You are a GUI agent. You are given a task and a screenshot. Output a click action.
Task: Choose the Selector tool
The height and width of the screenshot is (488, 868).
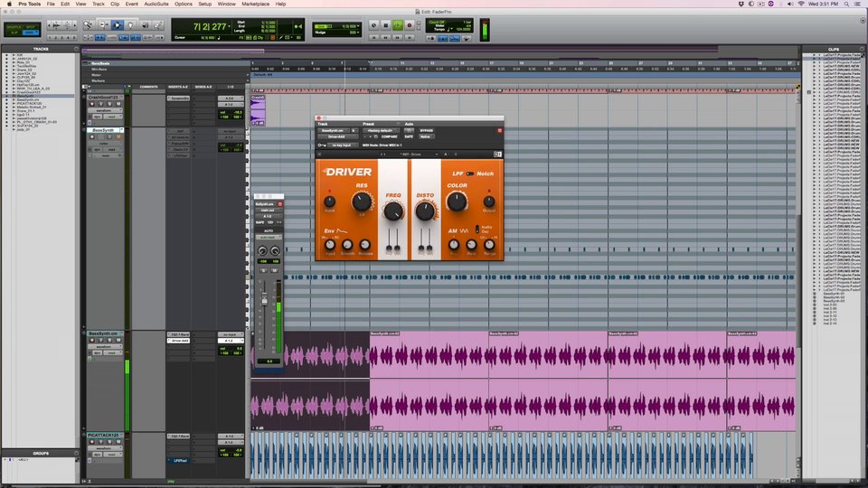pos(118,24)
